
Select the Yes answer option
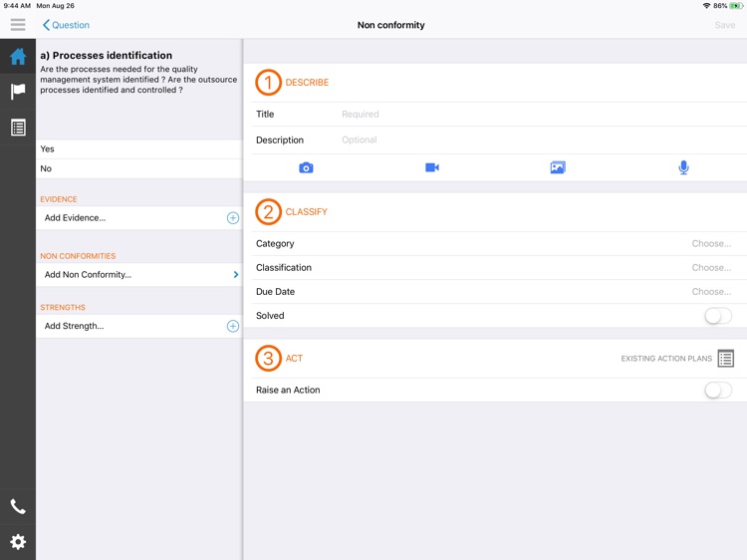click(x=139, y=149)
